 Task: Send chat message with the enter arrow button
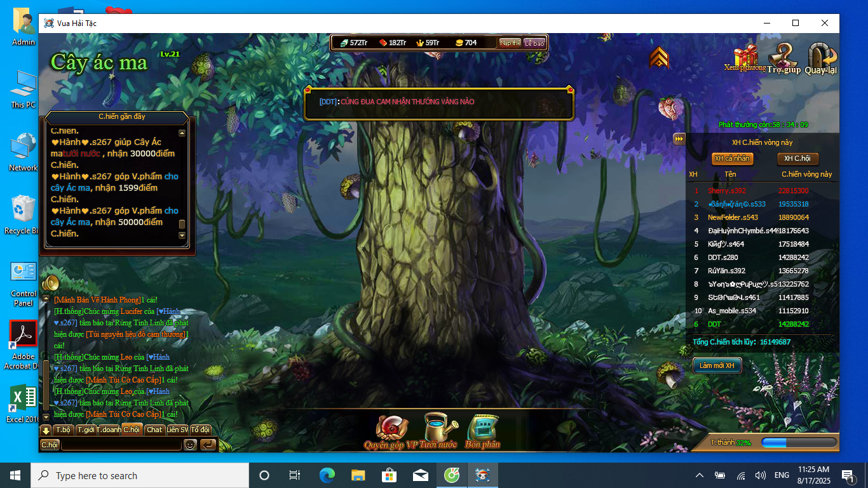click(x=208, y=445)
